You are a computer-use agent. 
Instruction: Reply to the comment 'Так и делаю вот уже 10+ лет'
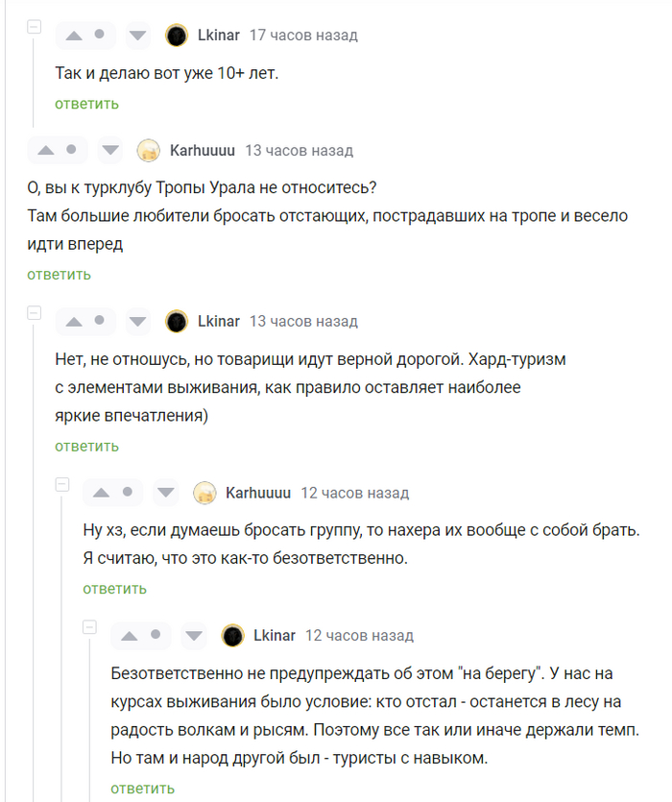[x=86, y=104]
